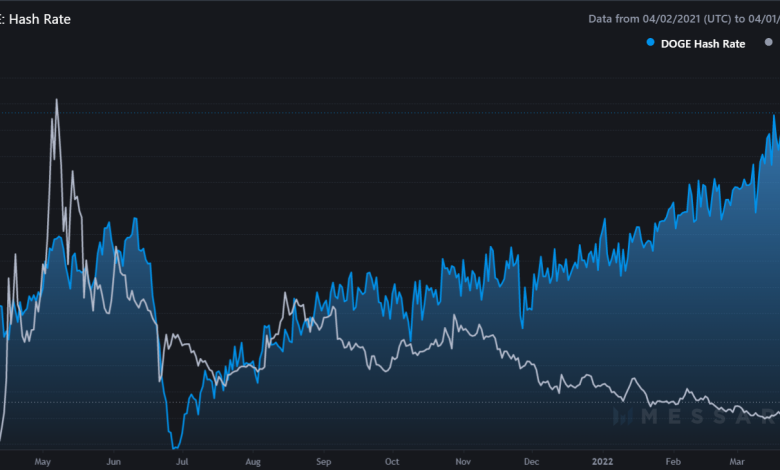Select the May label on the x-axis

click(x=42, y=462)
